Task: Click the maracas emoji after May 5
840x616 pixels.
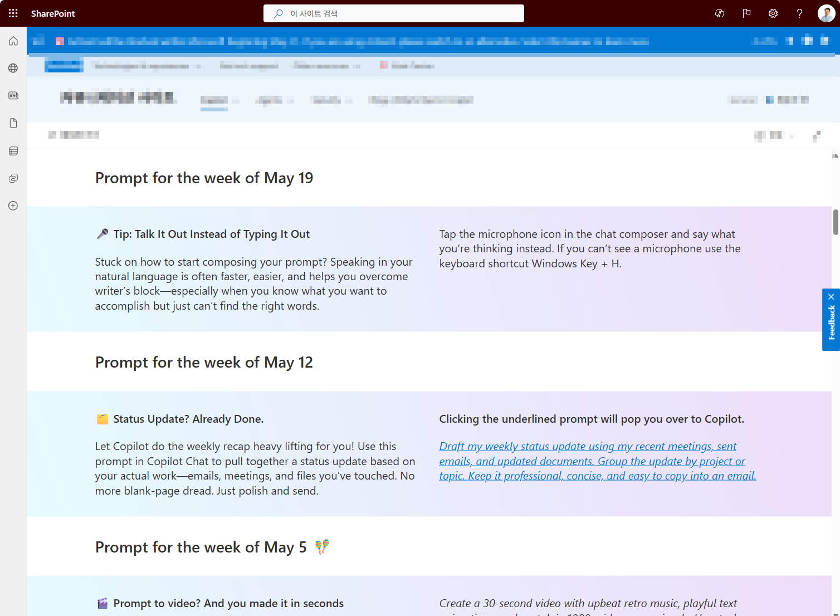Action: (x=322, y=546)
